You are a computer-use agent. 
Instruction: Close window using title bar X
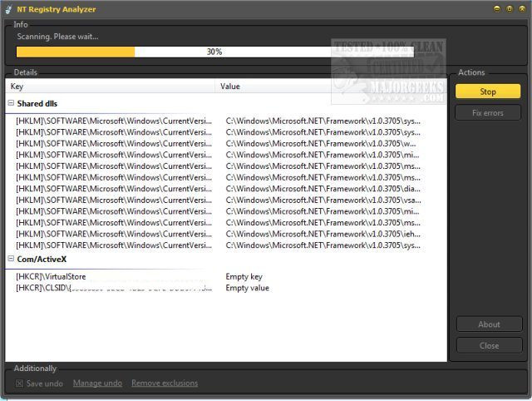[x=522, y=9]
